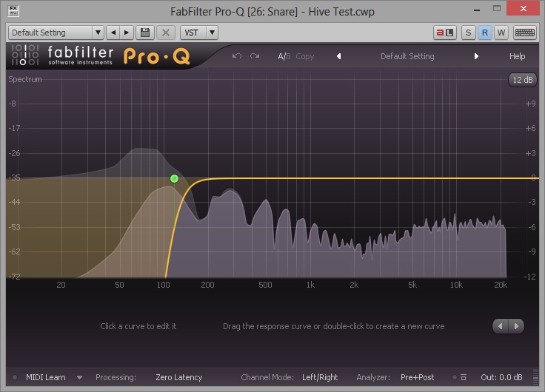The height and width of the screenshot is (392, 545).
Task: Toggle the S solo button
Action: coord(468,33)
